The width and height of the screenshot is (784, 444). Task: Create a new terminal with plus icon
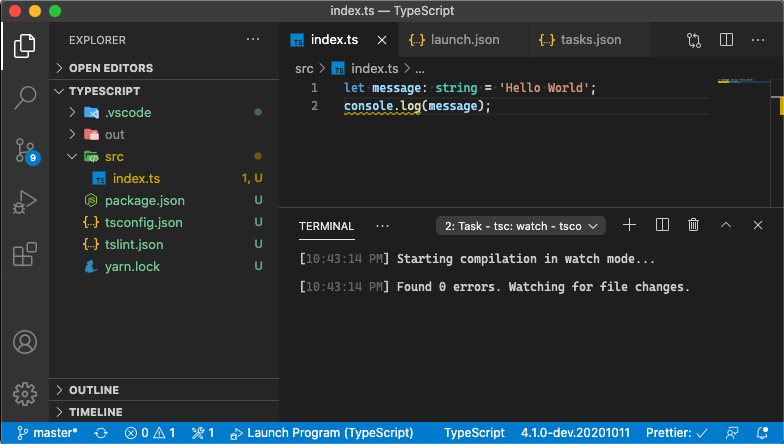[630, 225]
